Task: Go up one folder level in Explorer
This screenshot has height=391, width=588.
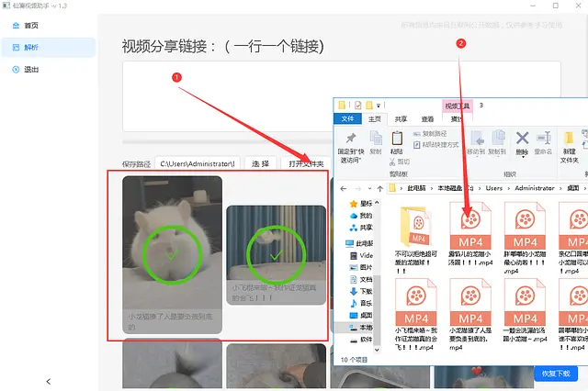Action: pos(380,188)
